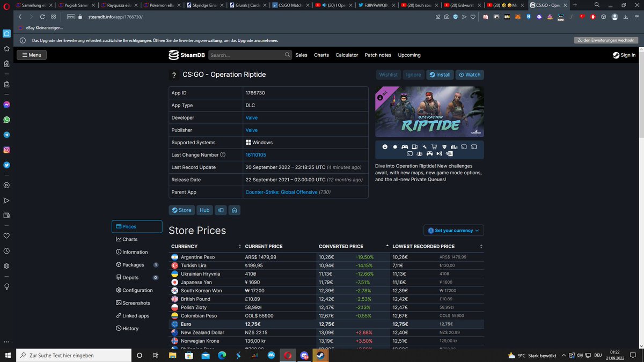
Task: Click the Turkish Lira row
Action: tap(326, 265)
